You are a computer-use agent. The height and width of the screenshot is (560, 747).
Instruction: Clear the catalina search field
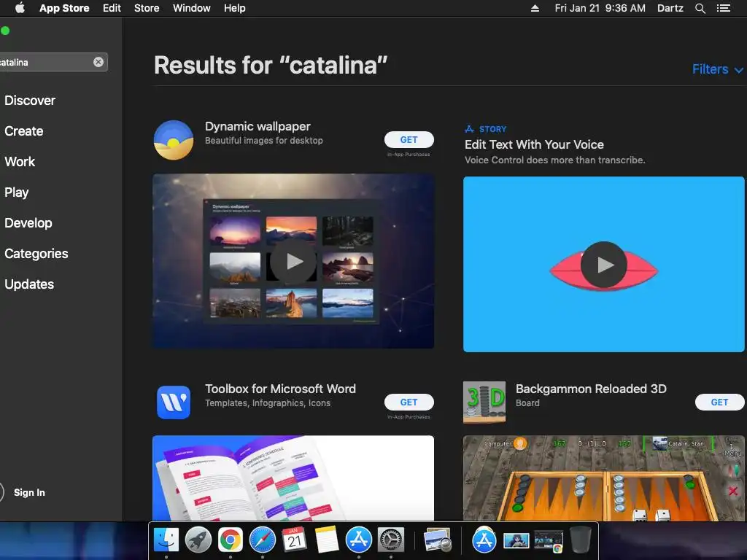coord(98,62)
